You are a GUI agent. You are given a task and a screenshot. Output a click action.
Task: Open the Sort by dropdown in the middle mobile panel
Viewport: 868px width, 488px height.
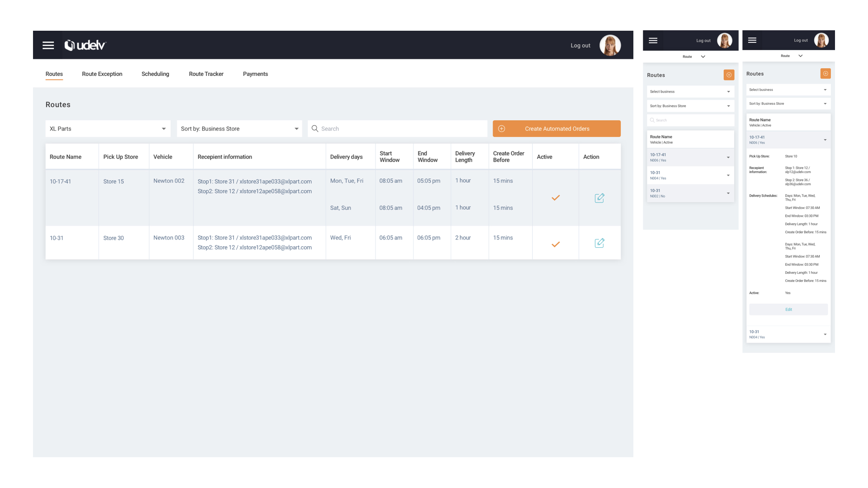click(x=690, y=106)
